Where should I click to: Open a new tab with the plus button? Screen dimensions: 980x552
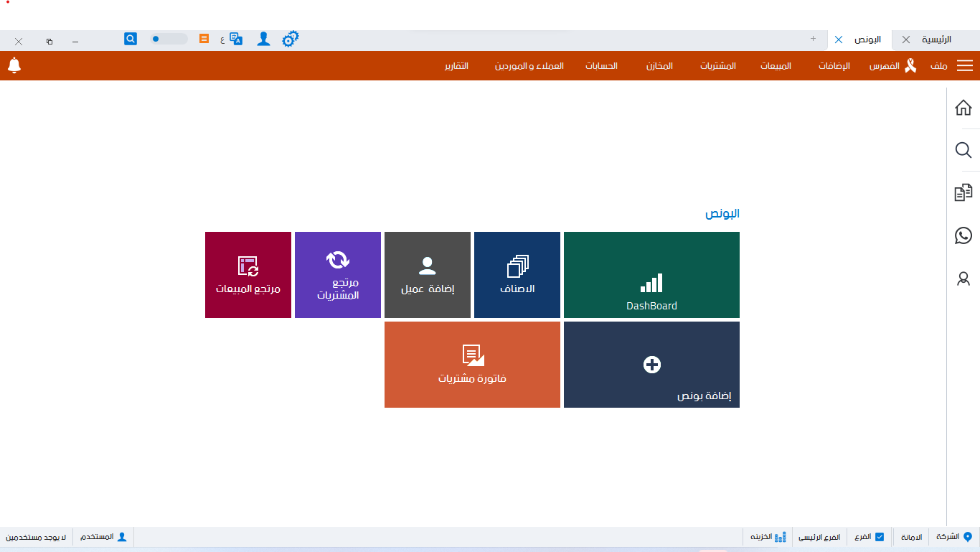tap(813, 39)
